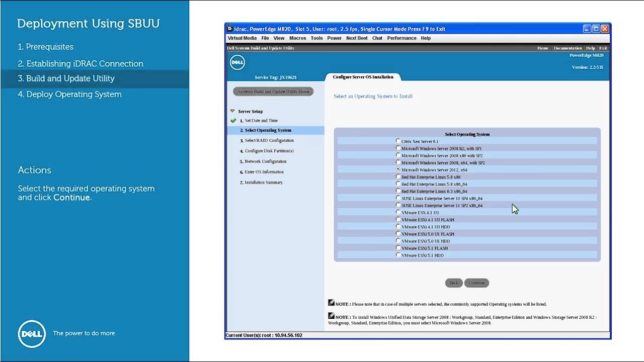Open the Performance menu
This screenshot has width=644, height=362.
[x=401, y=38]
